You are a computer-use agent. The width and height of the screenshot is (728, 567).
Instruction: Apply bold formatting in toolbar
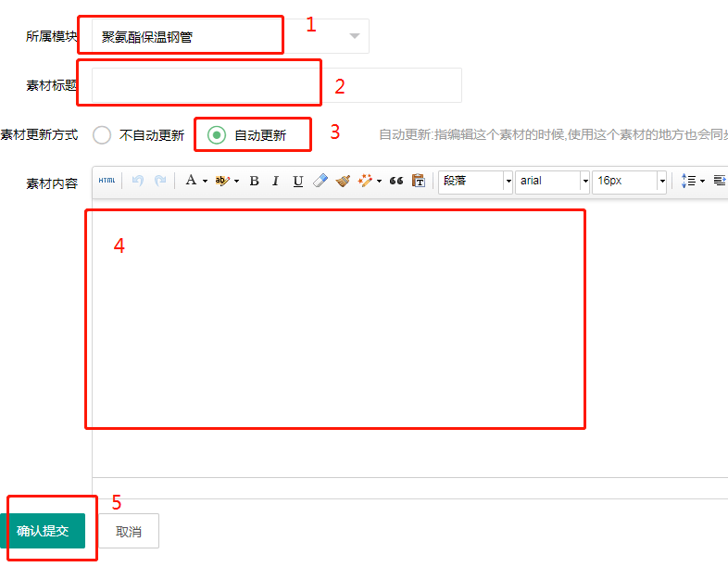254,181
